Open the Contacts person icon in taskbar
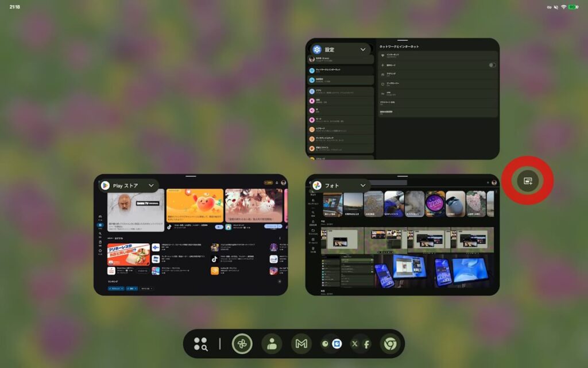The width and height of the screenshot is (588, 368). pos(272,344)
